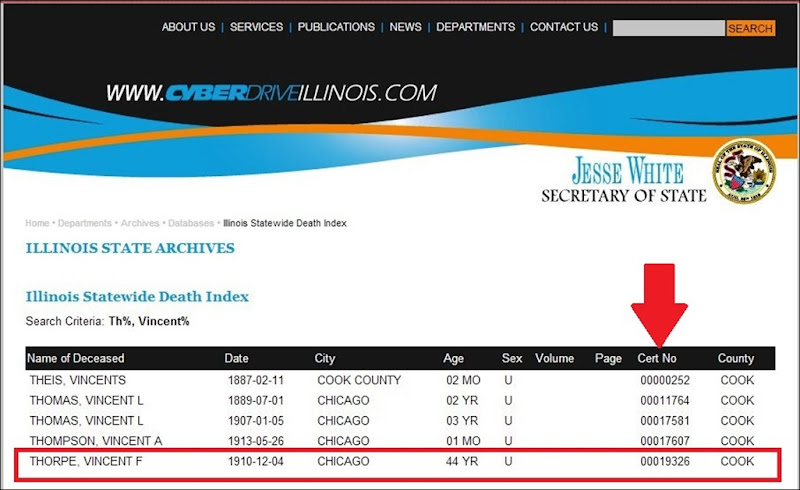Click the city cell COOK COUNTY
The height and width of the screenshot is (490, 800).
click(359, 380)
